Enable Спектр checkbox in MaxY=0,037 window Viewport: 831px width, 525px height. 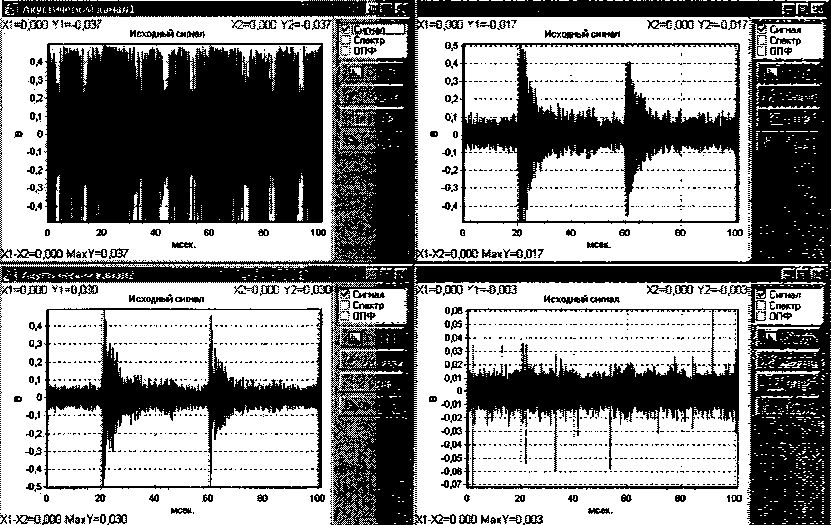pos(346,40)
